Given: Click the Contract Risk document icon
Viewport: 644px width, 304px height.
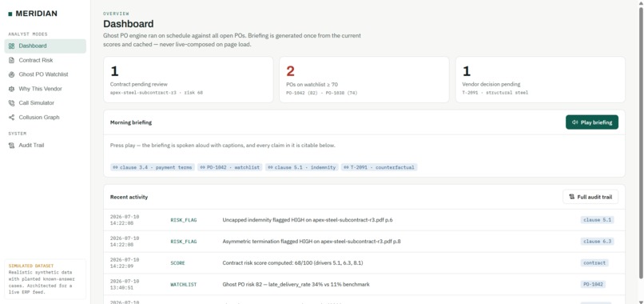Looking at the screenshot, I should [11, 61].
